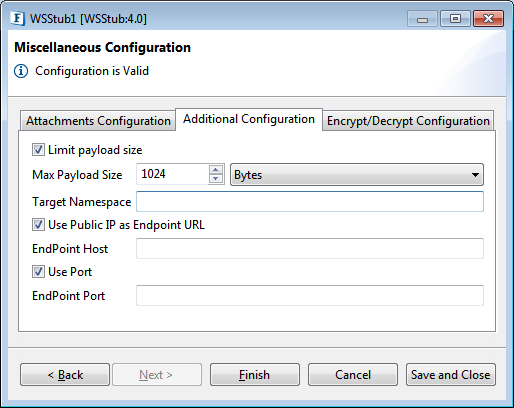The image size is (514, 408).
Task: Toggle Use Public IP as Endpoint URL
Action: coord(38,225)
